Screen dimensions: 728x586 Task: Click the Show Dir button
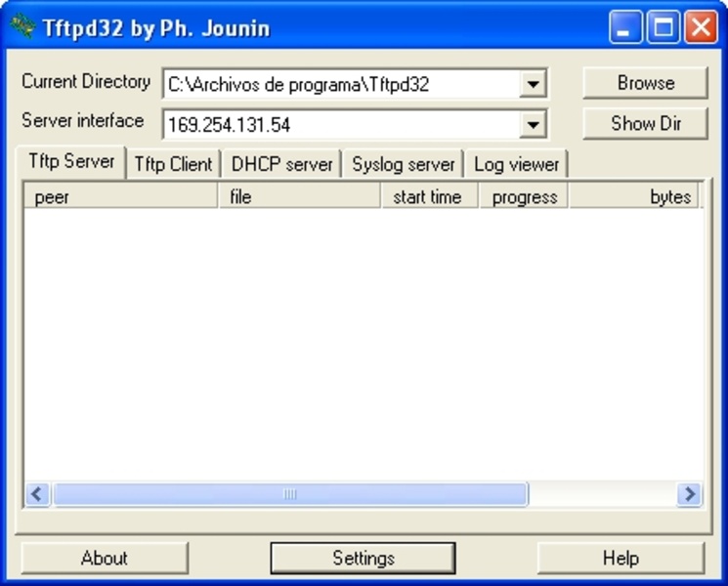(645, 123)
